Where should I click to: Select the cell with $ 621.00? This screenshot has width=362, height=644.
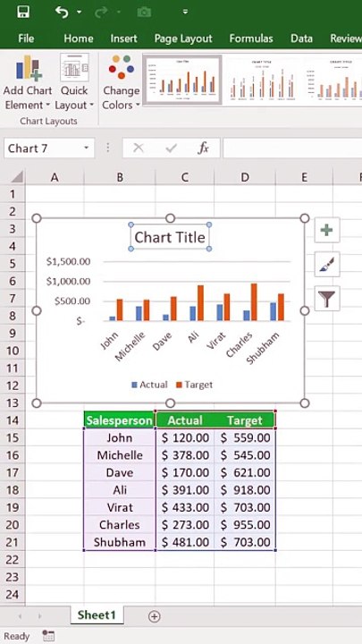point(245,472)
